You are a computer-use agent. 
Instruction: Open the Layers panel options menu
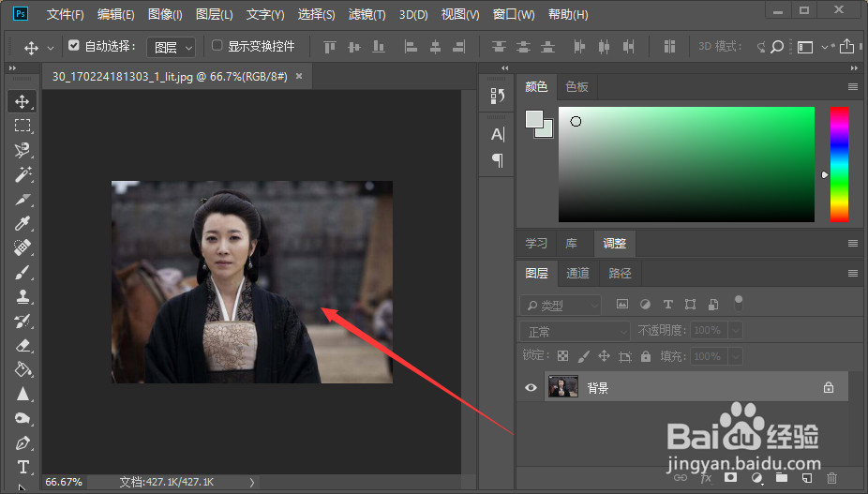[852, 273]
